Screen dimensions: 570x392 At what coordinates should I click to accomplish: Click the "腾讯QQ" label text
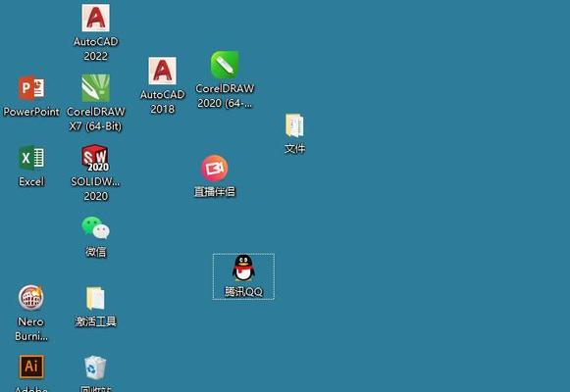(243, 291)
